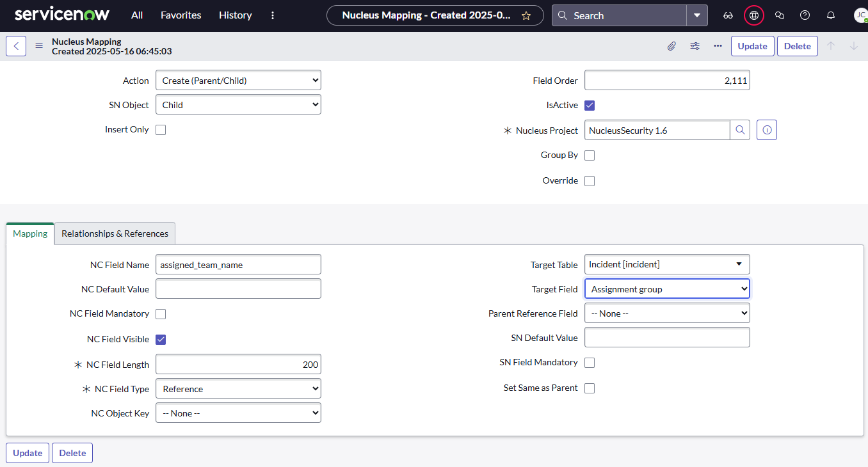Open the help question mark icon
This screenshot has width=868, height=467.
805,15
